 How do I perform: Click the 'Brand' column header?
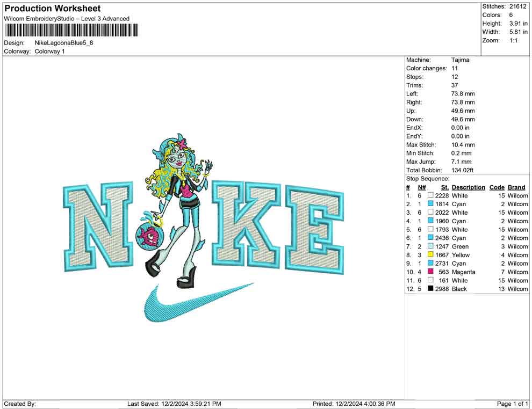[x=516, y=187]
